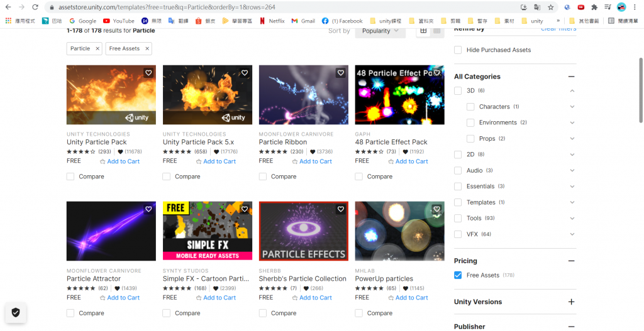
Task: Favorite Unity Particle Pack 5.x heart icon
Action: [x=245, y=73]
